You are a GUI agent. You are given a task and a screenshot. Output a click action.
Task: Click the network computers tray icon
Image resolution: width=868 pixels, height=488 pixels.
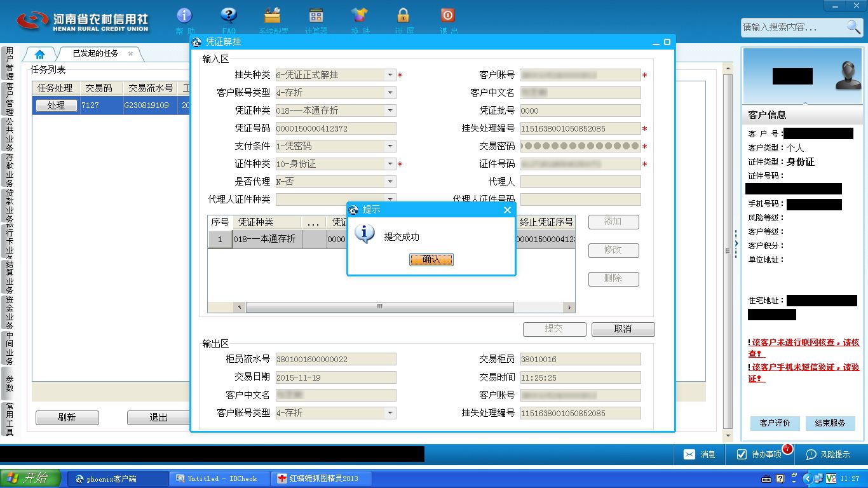[x=818, y=478]
